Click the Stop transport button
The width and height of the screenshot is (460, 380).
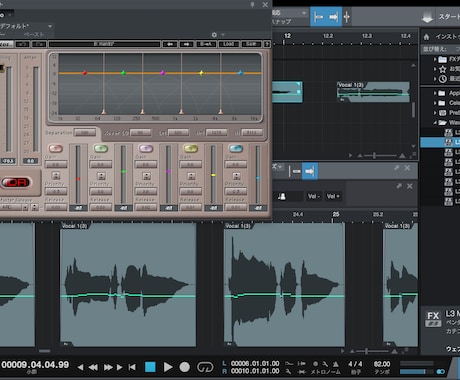150,367
